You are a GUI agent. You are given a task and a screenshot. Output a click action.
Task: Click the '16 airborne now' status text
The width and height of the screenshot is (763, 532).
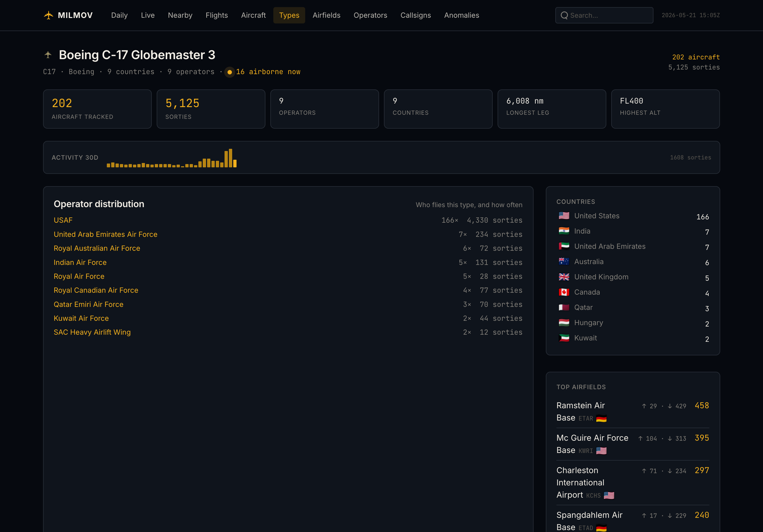click(268, 72)
